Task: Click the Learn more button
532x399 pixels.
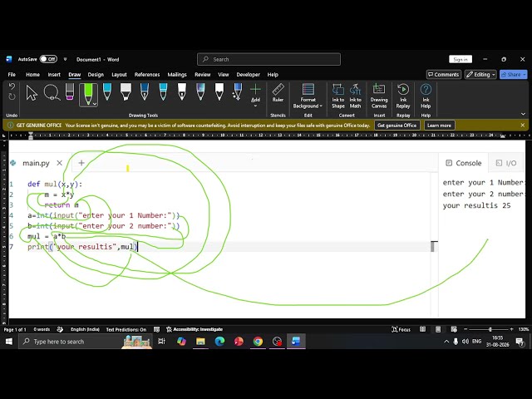Action: (439, 126)
